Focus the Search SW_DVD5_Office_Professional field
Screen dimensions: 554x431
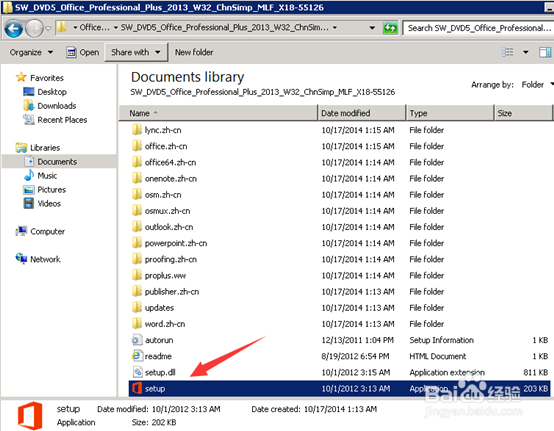pyautogui.click(x=478, y=28)
